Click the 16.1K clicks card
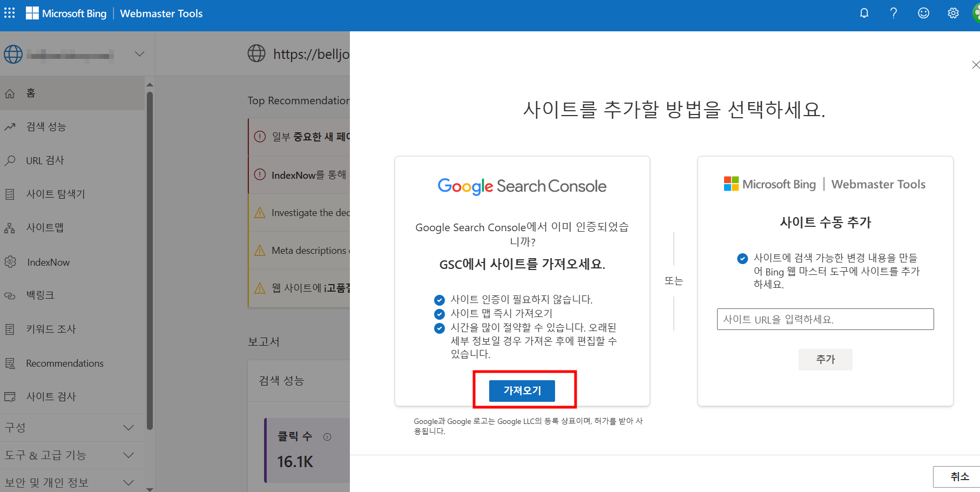980x492 pixels. [x=307, y=450]
